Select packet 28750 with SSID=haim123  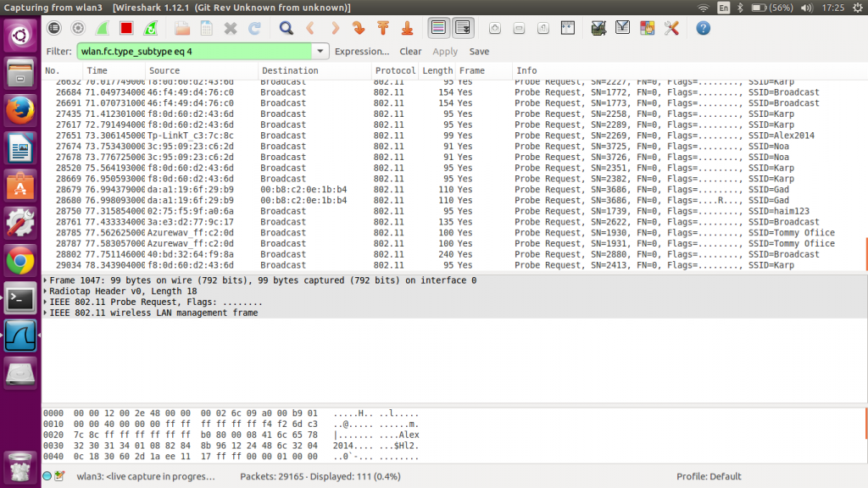(x=454, y=211)
